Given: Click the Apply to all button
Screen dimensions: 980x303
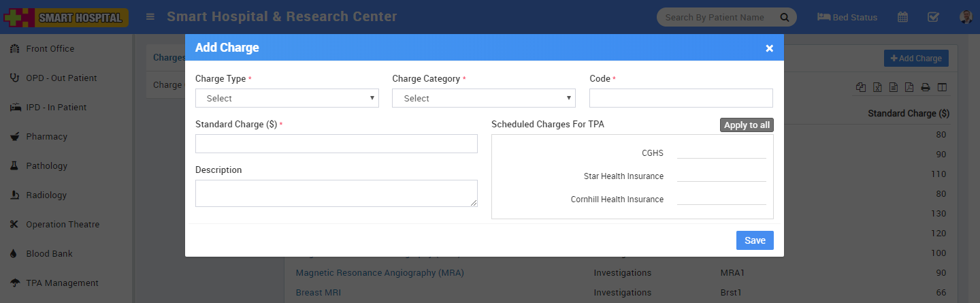Looking at the screenshot, I should (x=747, y=125).
